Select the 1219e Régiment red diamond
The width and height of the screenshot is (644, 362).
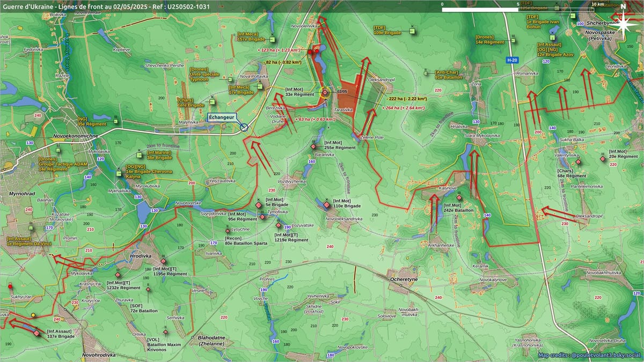coord(279,226)
